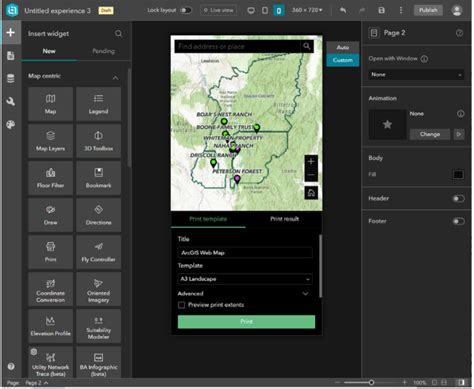Select the 3D Toolbox widget
The image size is (474, 389).
(x=98, y=141)
